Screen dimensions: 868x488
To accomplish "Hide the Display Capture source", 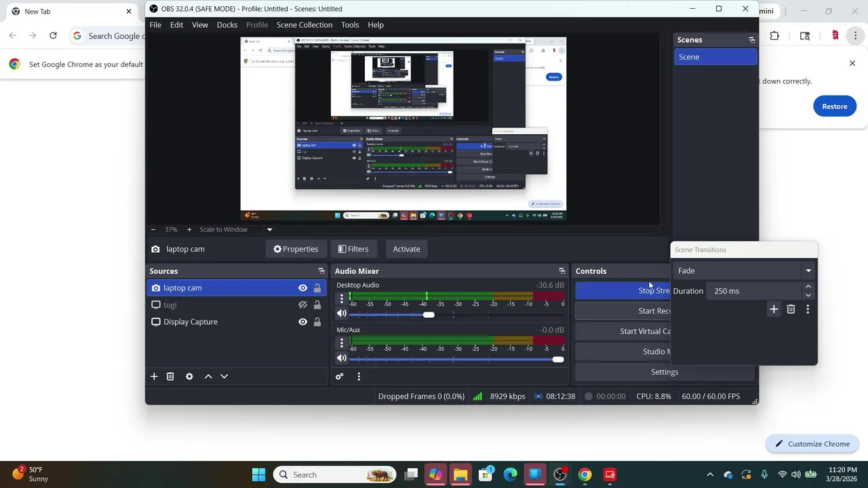I will [x=302, y=322].
